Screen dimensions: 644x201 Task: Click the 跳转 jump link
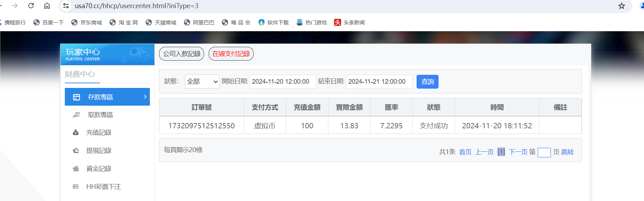[x=567, y=152]
